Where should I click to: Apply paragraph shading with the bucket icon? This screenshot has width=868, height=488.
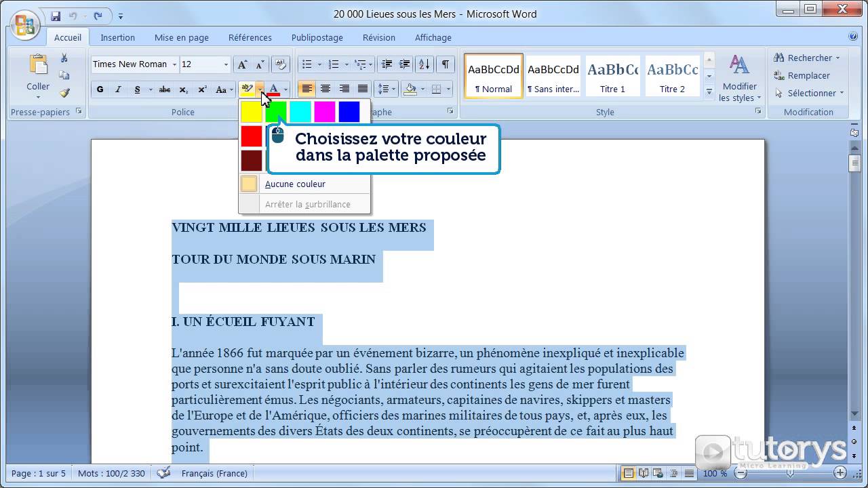(x=410, y=89)
